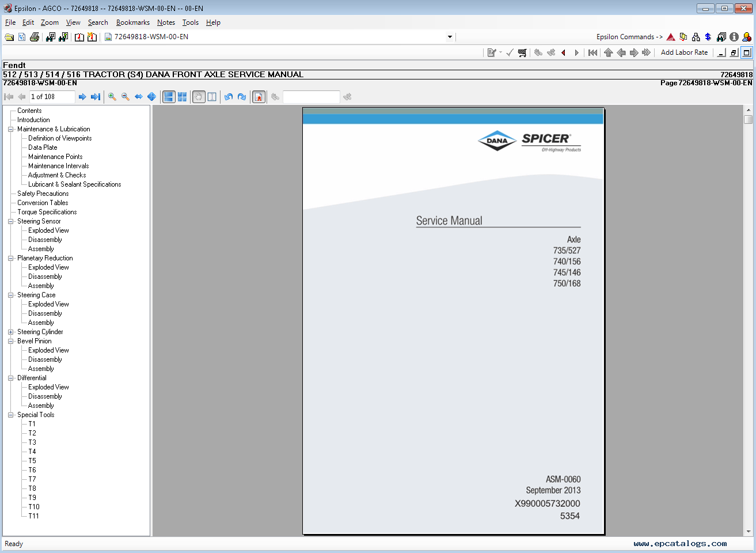
Task: Expand Steering Cylinder tree node
Action: click(x=10, y=332)
